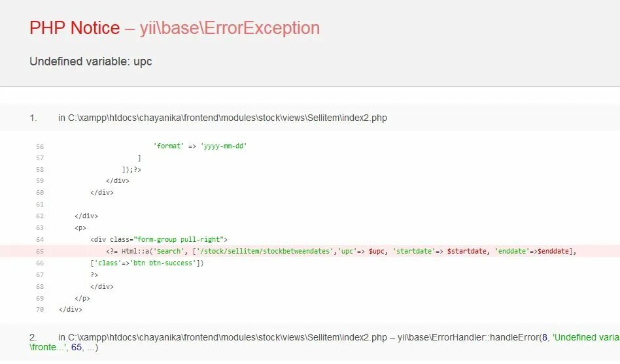Click the highlighted error line 65
This screenshot has height=364, width=620.
click(310, 251)
